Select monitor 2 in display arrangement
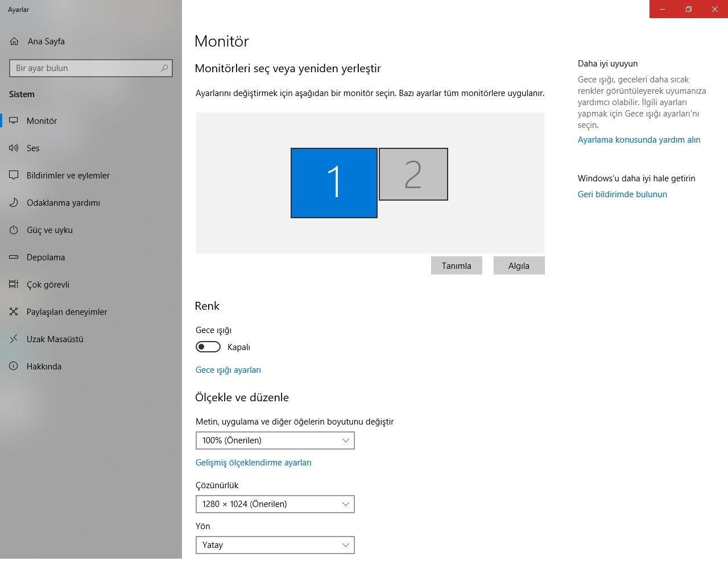This screenshot has height=582, width=728. pyautogui.click(x=413, y=174)
